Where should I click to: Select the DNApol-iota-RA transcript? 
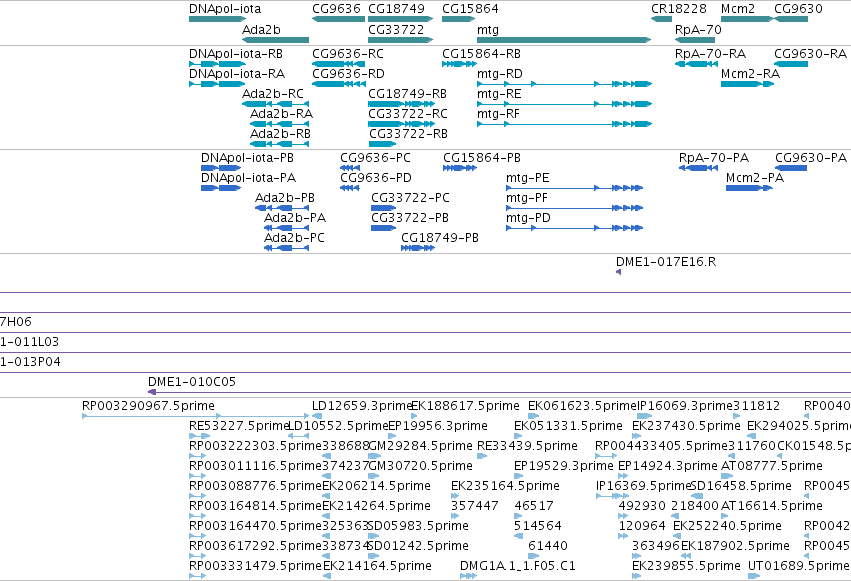pos(217,84)
